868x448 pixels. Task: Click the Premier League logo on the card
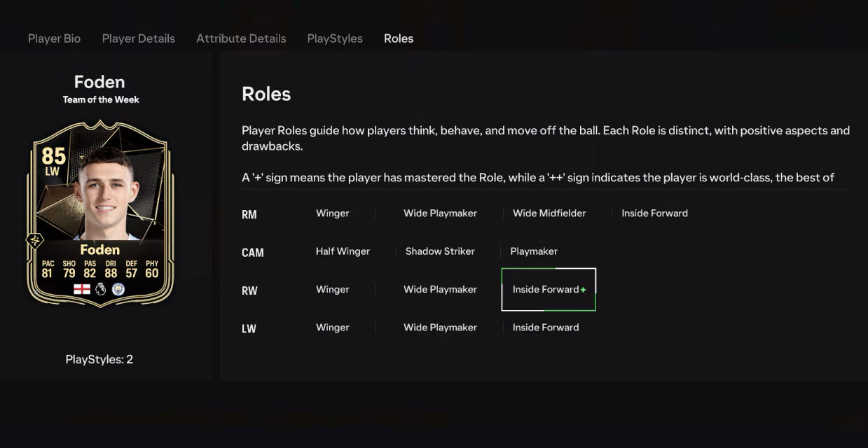point(101,288)
